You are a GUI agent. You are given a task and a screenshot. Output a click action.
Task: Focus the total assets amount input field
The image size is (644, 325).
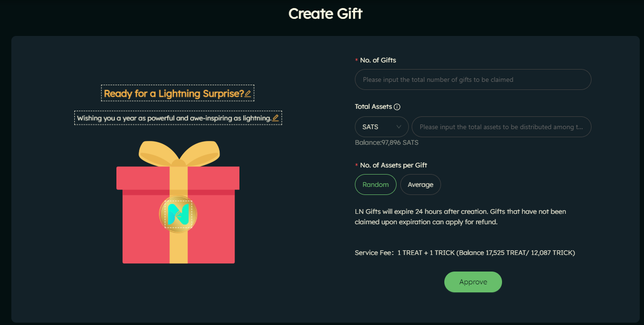(502, 127)
